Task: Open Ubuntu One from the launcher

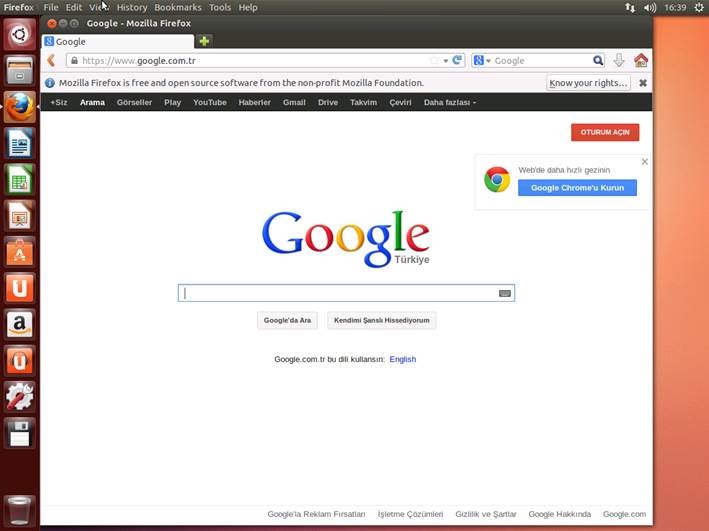Action: [19, 288]
